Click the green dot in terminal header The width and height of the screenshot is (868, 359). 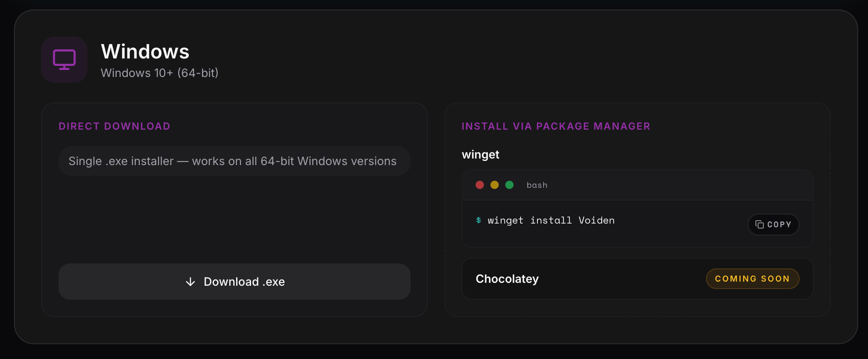click(x=509, y=185)
